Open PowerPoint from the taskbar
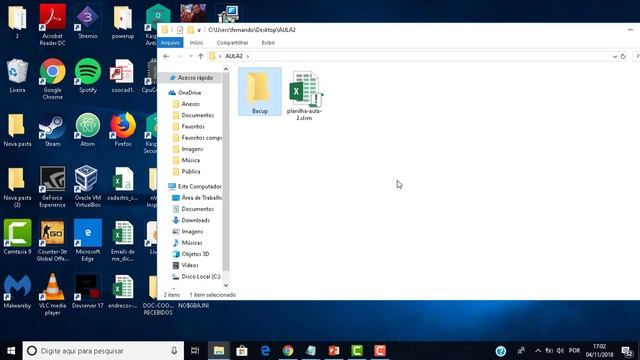The width and height of the screenshot is (640, 360). pyautogui.click(x=334, y=351)
